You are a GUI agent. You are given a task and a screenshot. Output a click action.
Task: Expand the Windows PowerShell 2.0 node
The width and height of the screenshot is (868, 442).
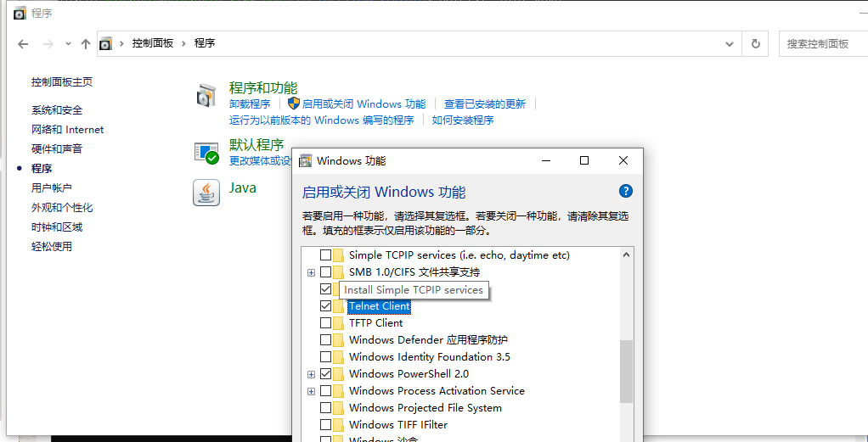(x=311, y=374)
